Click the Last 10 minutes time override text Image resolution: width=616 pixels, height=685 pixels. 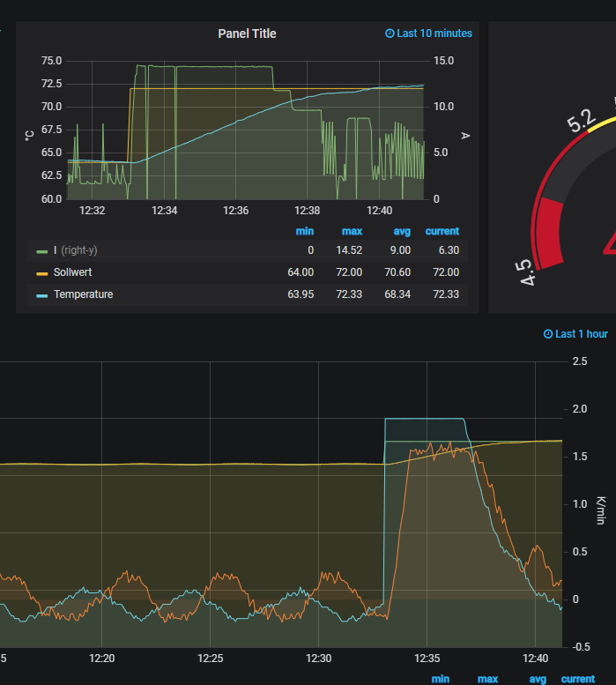[x=434, y=34]
